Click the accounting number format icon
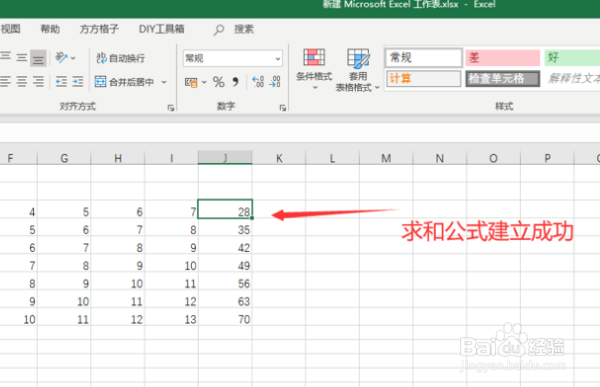This screenshot has height=387, width=600. click(x=191, y=82)
